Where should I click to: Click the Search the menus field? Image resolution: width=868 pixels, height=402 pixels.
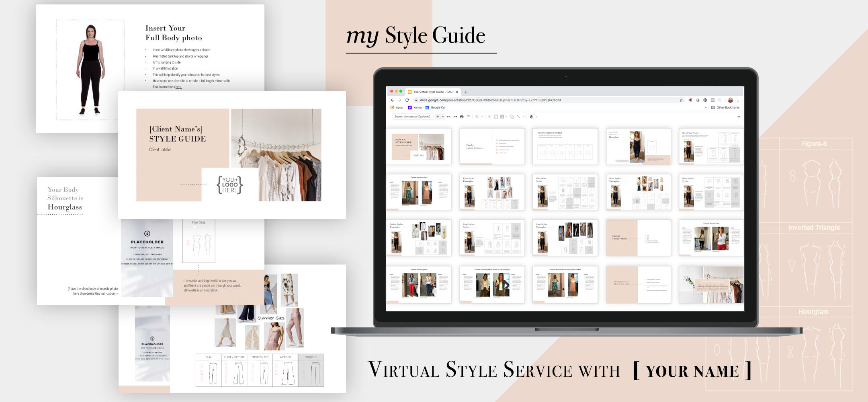[x=412, y=117]
